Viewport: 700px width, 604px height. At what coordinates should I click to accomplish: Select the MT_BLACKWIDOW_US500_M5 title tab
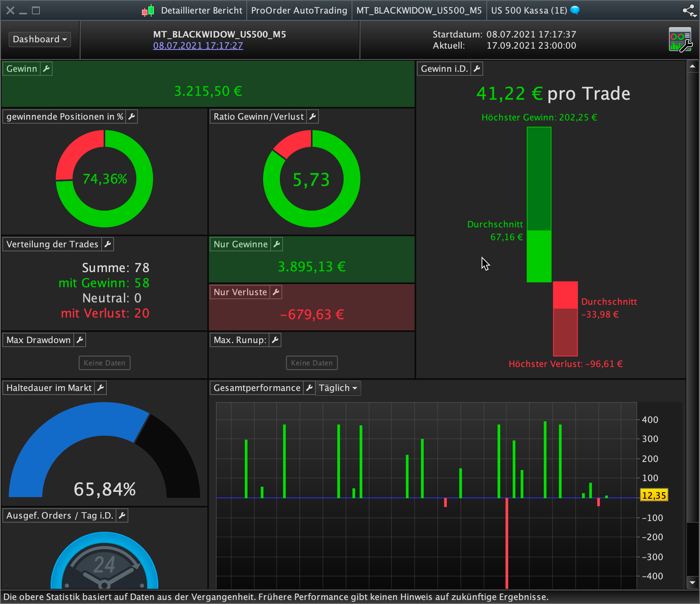[419, 10]
